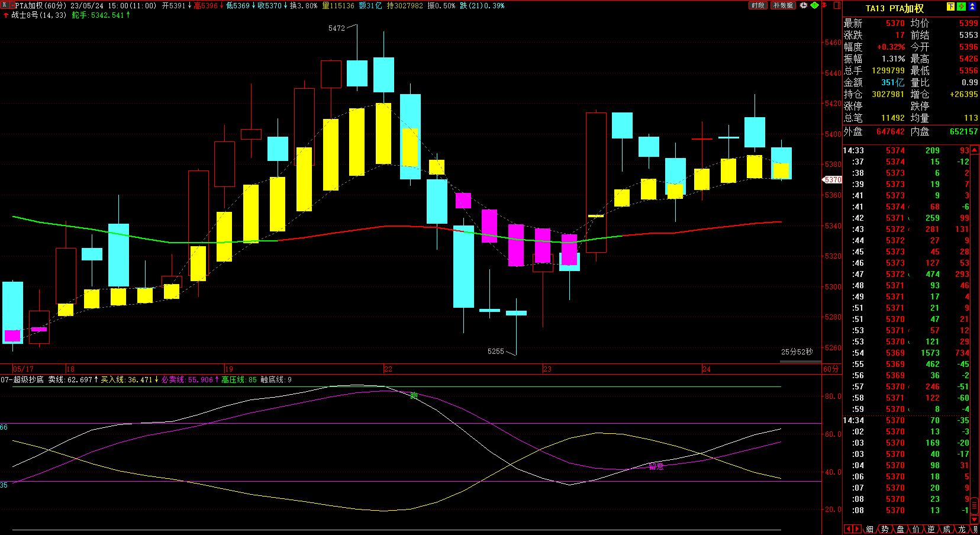Click the green diamond icon
The height and width of the screenshot is (535, 980).
tap(815, 5)
